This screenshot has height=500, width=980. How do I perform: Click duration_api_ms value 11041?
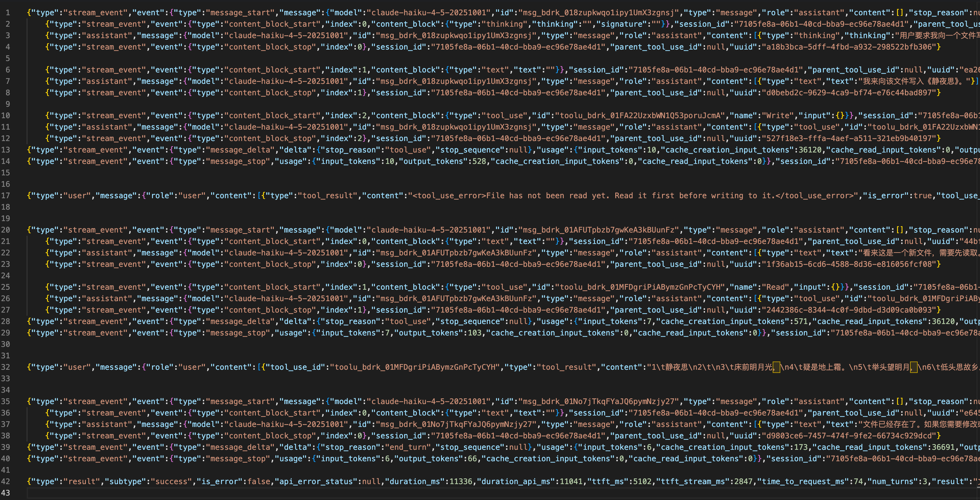[x=571, y=481]
